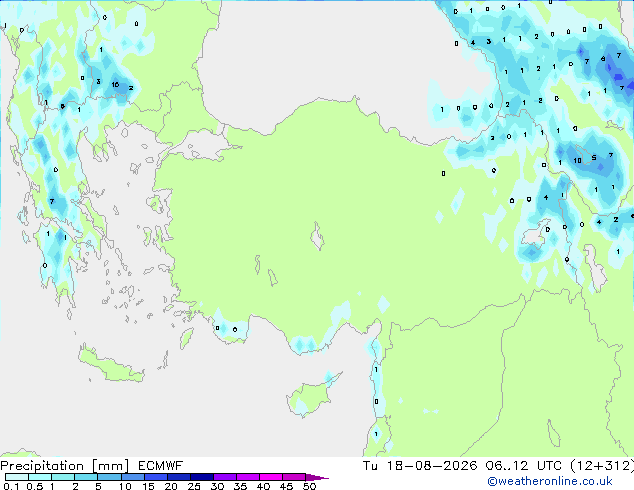Click the island of Cyprus on map
The height and width of the screenshot is (490, 634).
(x=311, y=396)
